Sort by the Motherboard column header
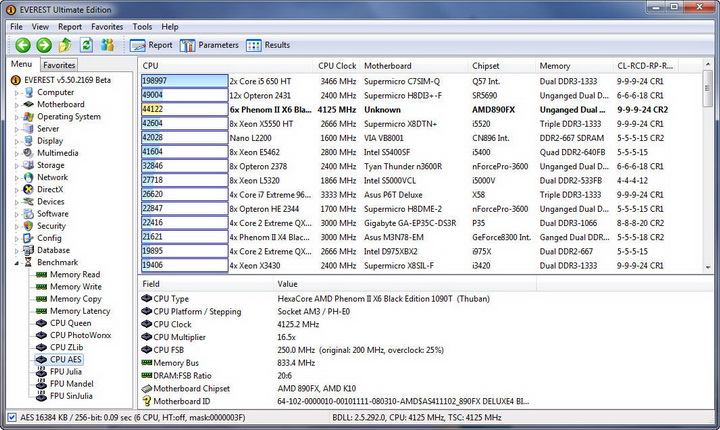This screenshot has height=430, width=720. (414, 66)
